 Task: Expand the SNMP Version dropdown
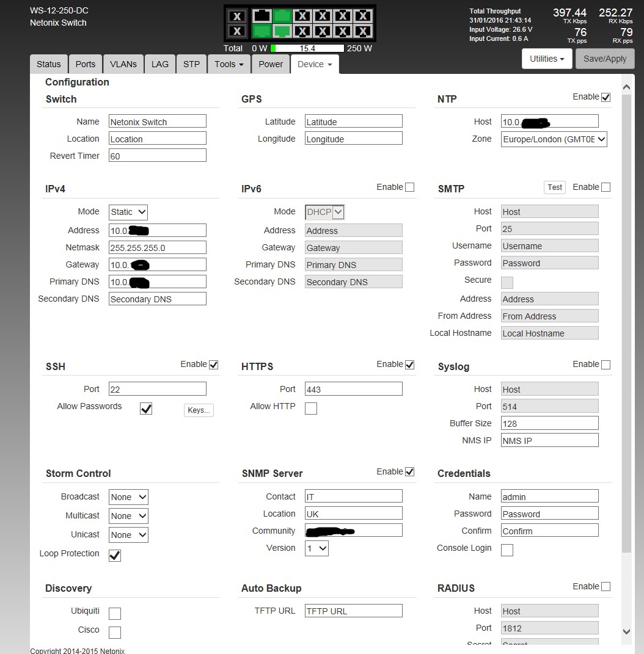coord(317,548)
